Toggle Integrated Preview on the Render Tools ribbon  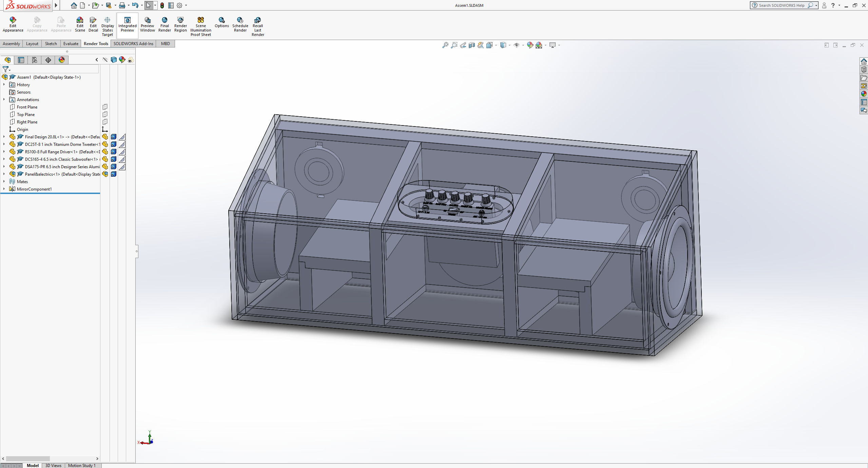[127, 24]
